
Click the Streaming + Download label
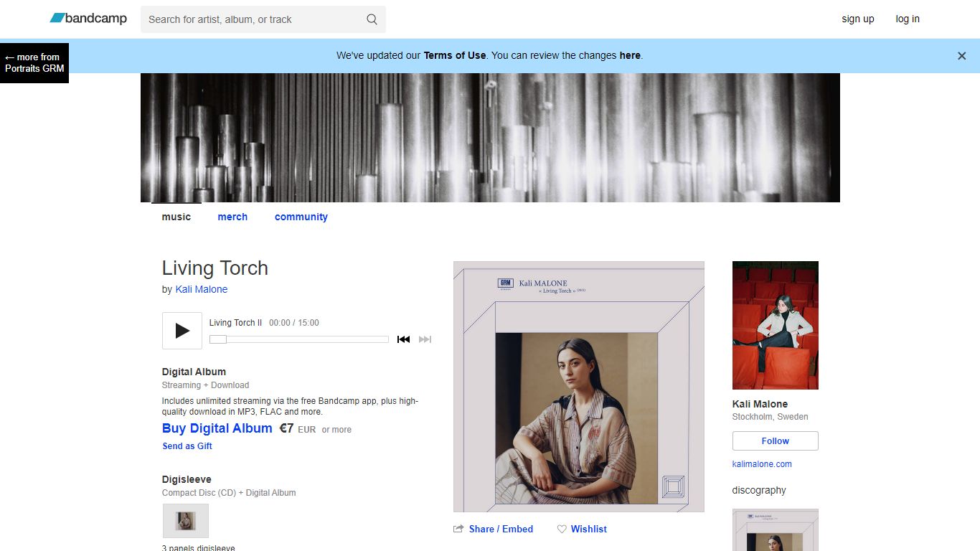click(206, 385)
